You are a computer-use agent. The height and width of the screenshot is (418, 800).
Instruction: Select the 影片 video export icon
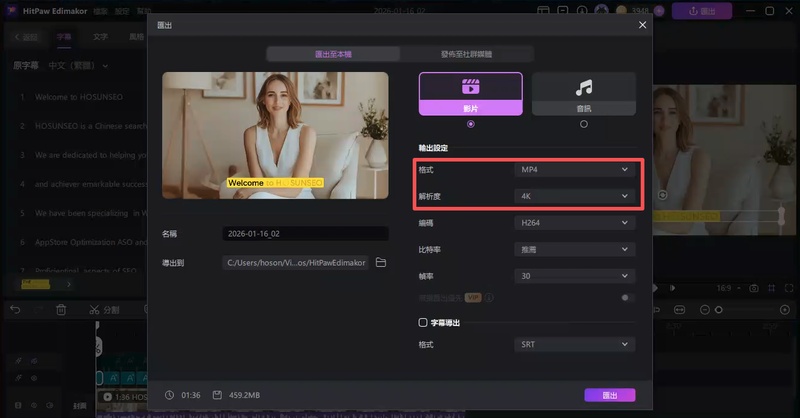point(470,87)
